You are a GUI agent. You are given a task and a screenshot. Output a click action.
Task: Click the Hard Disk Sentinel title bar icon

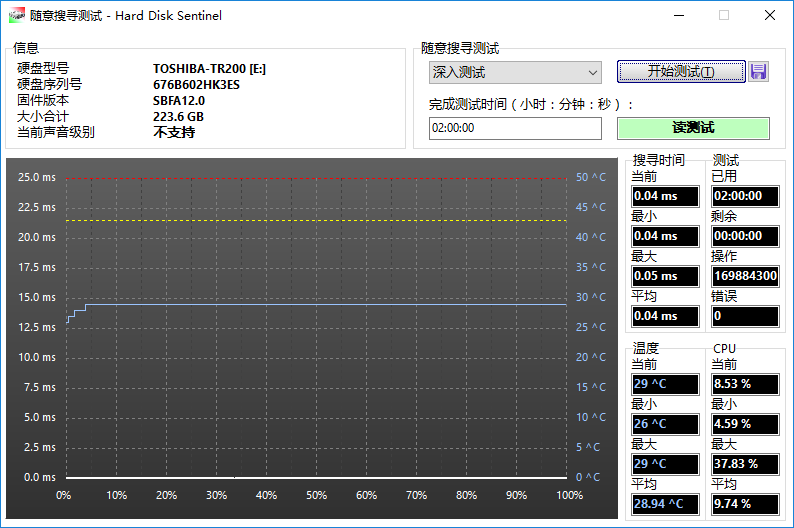click(x=15, y=15)
